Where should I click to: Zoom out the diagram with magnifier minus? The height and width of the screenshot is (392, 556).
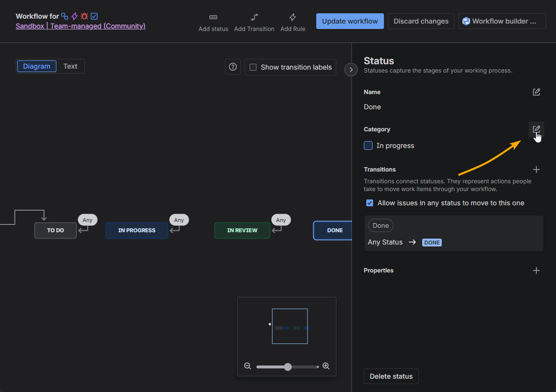coord(248,366)
